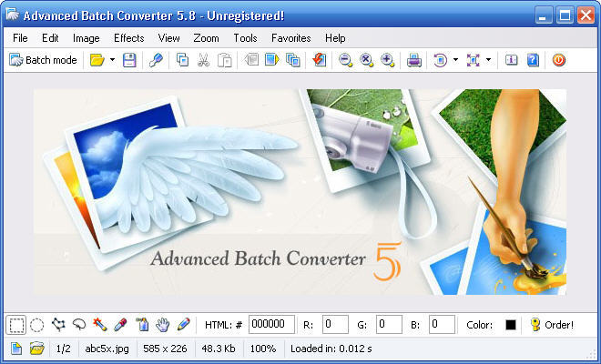
Task: Open the Effects menu
Action: pyautogui.click(x=128, y=38)
